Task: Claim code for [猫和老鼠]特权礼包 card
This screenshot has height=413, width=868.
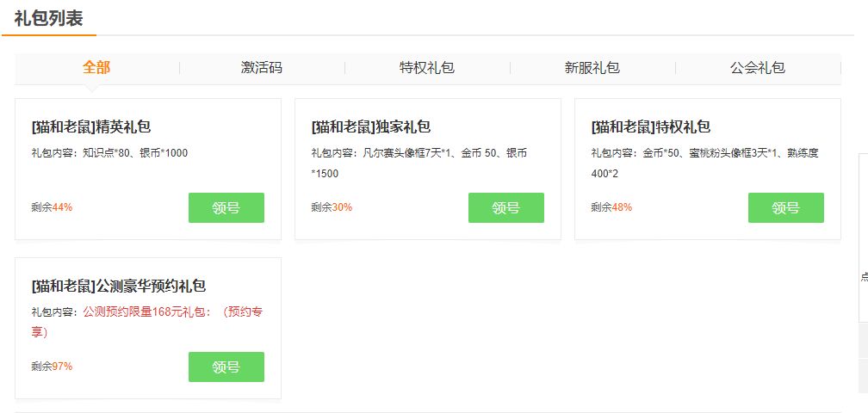Action: (786, 208)
